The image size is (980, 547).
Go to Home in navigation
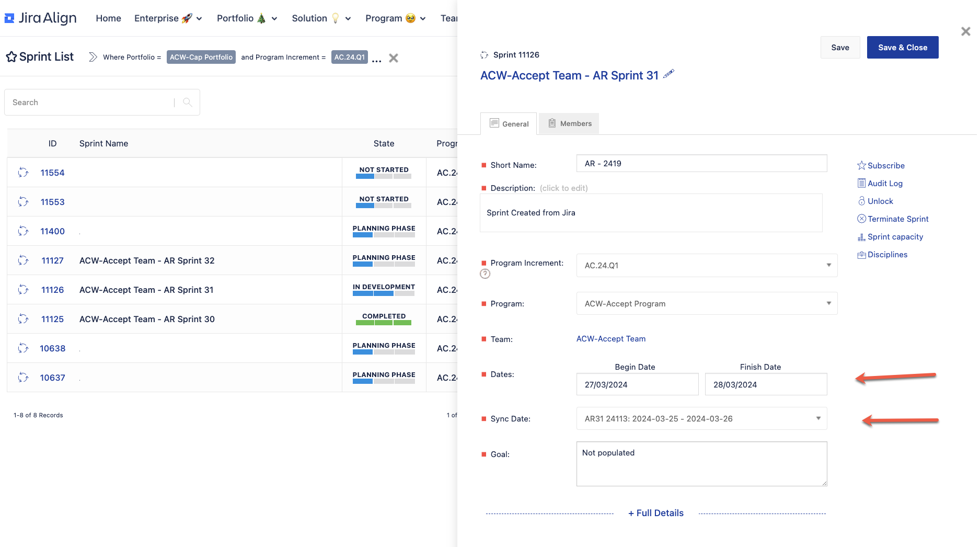108,18
